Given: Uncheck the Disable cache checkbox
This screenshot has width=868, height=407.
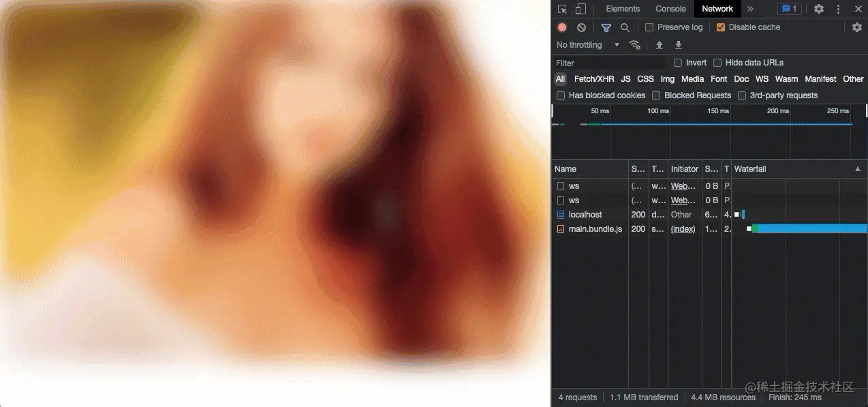Looking at the screenshot, I should click(721, 27).
